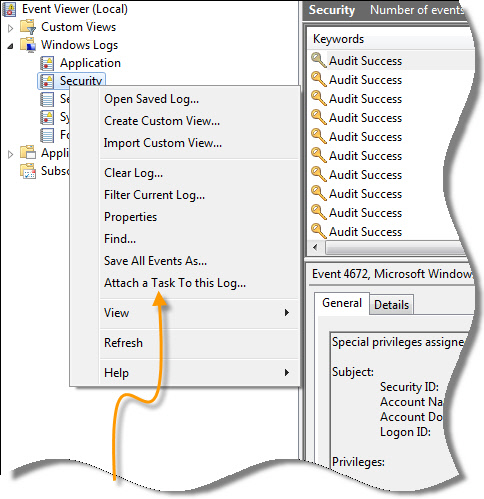Image resolution: width=484 pixels, height=499 pixels.
Task: Click the Subscriptions icon in tree
Action: pos(28,171)
